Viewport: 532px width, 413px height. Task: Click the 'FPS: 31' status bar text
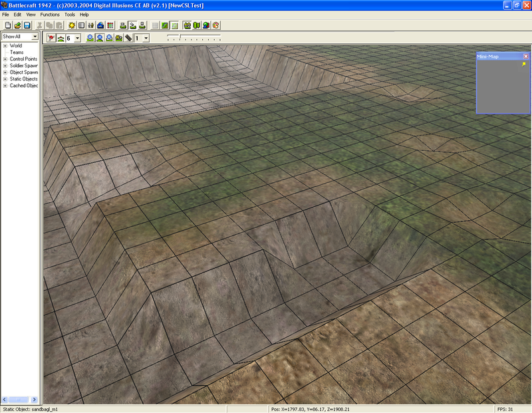505,409
